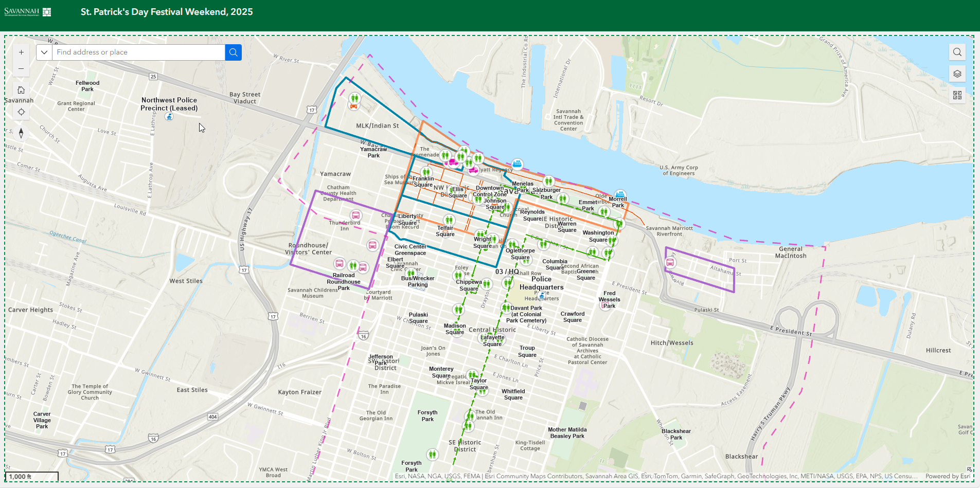Open the search magnifier on the right edge
Viewport: 980px width, 488px height.
pos(957,52)
